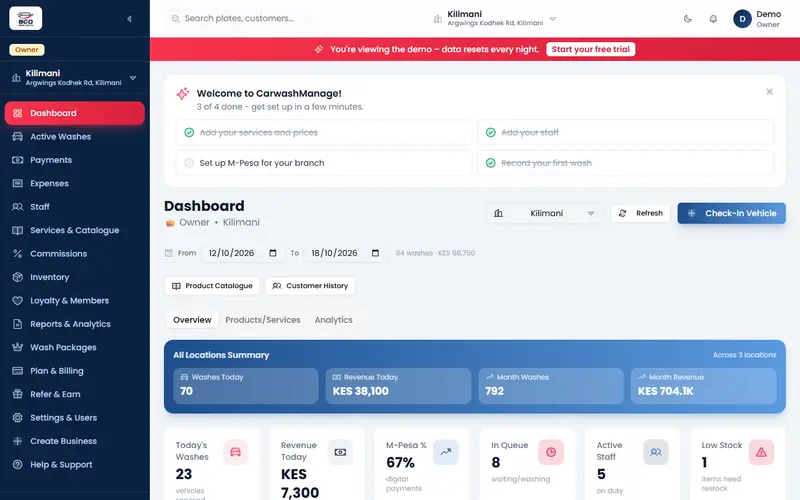Check the Set up M-Pesa task circle
Image resolution: width=800 pixels, height=500 pixels.
pyautogui.click(x=189, y=163)
